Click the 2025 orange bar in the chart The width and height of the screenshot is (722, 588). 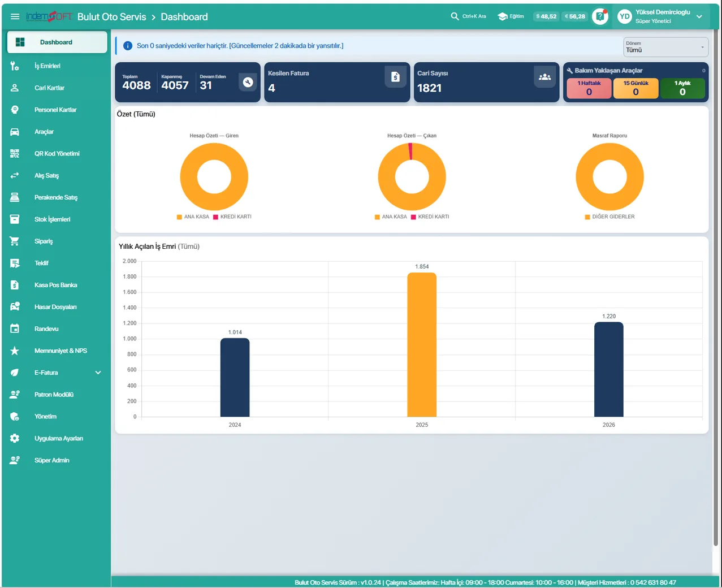(422, 345)
